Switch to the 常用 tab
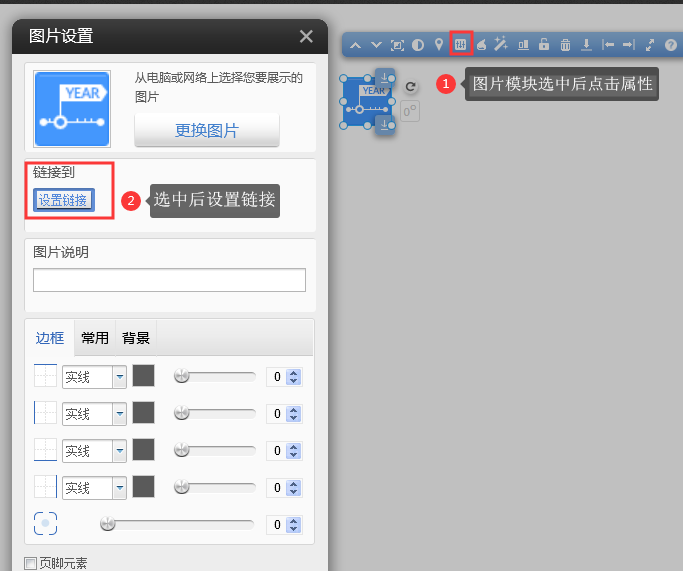This screenshot has height=571, width=683. click(x=95, y=338)
